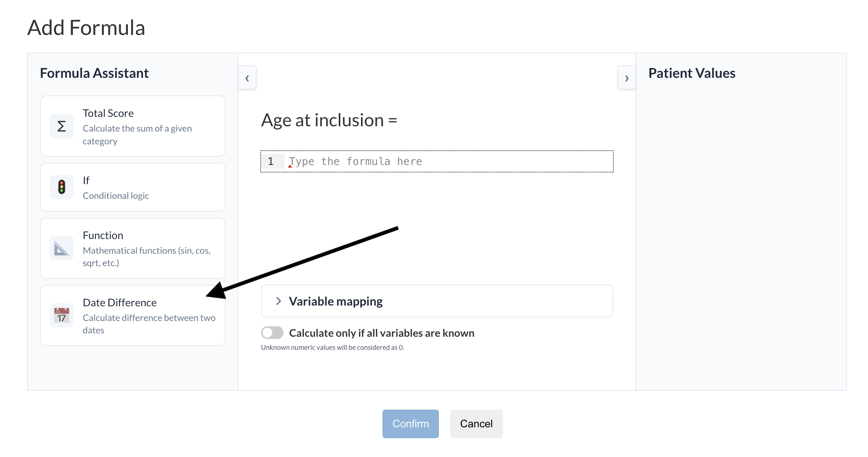Click the Age at inclusion formula title
The height and width of the screenshot is (457, 868).
click(329, 120)
